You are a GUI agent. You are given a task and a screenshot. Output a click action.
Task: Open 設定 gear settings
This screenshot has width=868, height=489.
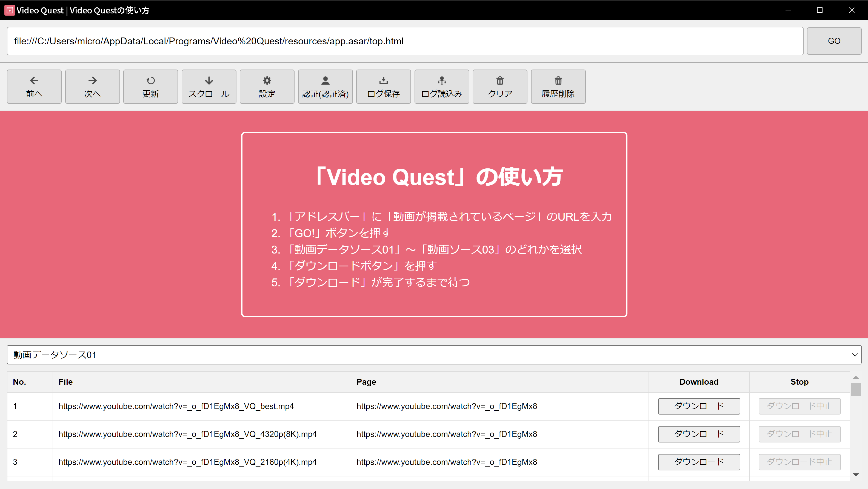point(267,87)
